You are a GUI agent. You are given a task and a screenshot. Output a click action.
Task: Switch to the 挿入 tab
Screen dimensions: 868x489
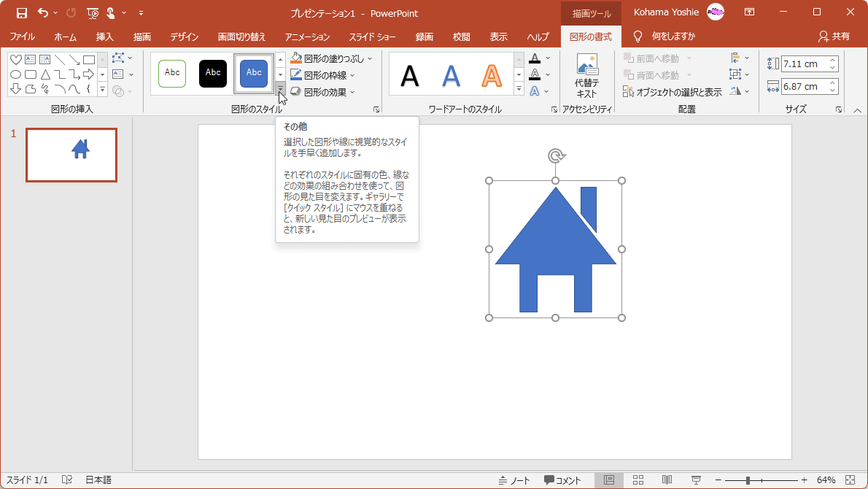(104, 36)
